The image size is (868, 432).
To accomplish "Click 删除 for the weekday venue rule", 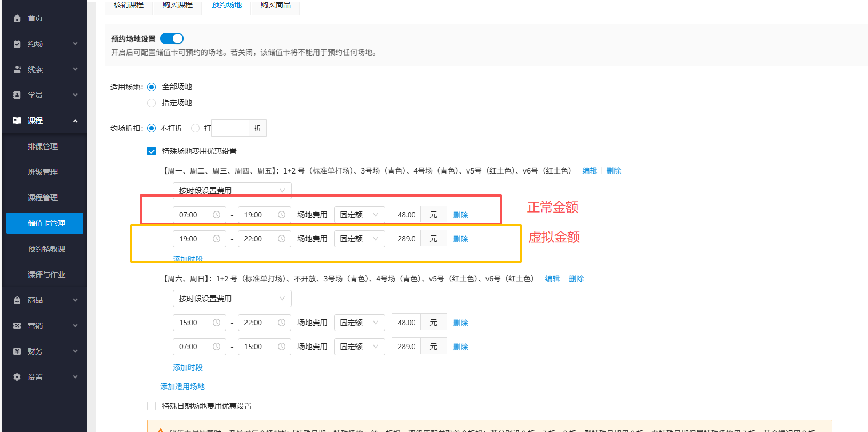I will (614, 171).
